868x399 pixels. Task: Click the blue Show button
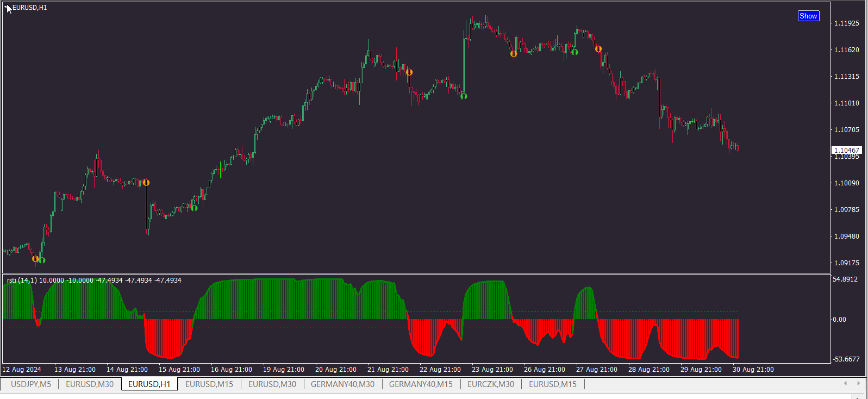pos(808,16)
